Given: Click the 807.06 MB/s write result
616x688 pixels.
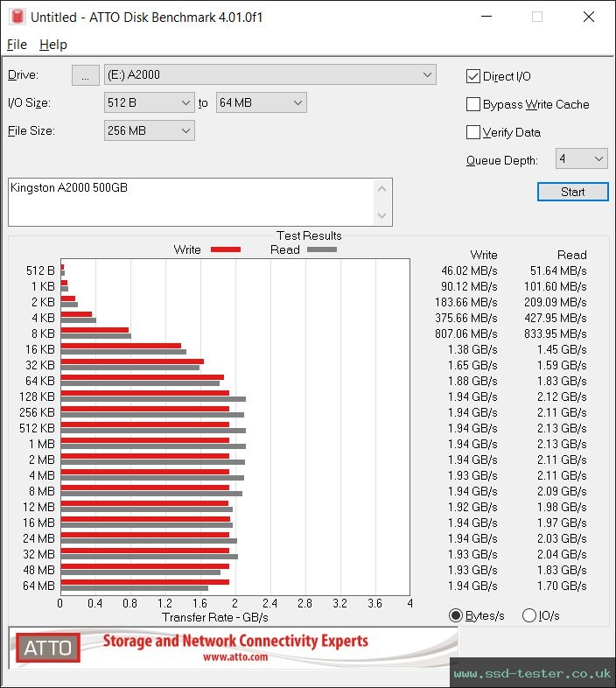Looking at the screenshot, I should tap(466, 333).
